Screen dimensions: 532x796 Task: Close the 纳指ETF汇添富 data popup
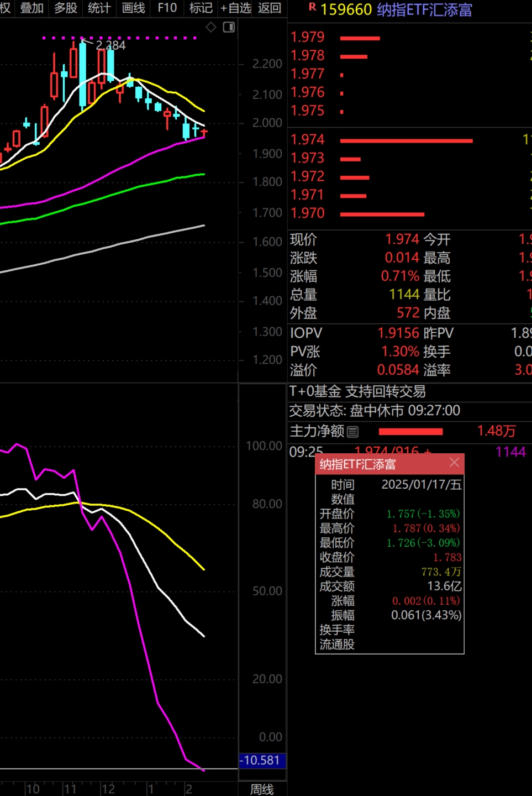coord(454,463)
